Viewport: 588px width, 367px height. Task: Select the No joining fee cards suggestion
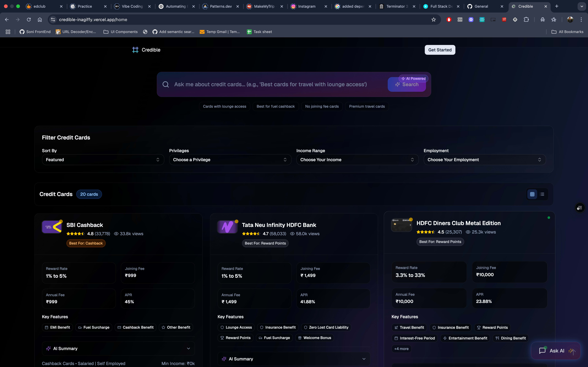322,106
